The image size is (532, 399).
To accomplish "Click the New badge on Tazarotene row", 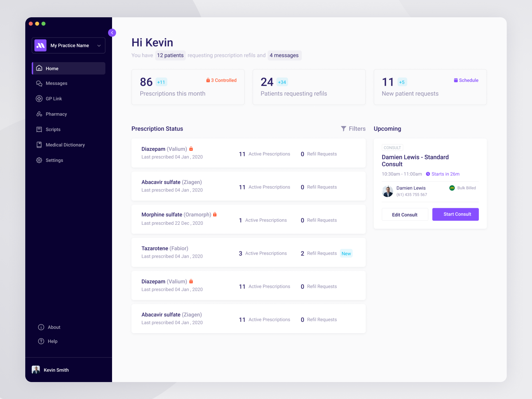I will coord(346,253).
